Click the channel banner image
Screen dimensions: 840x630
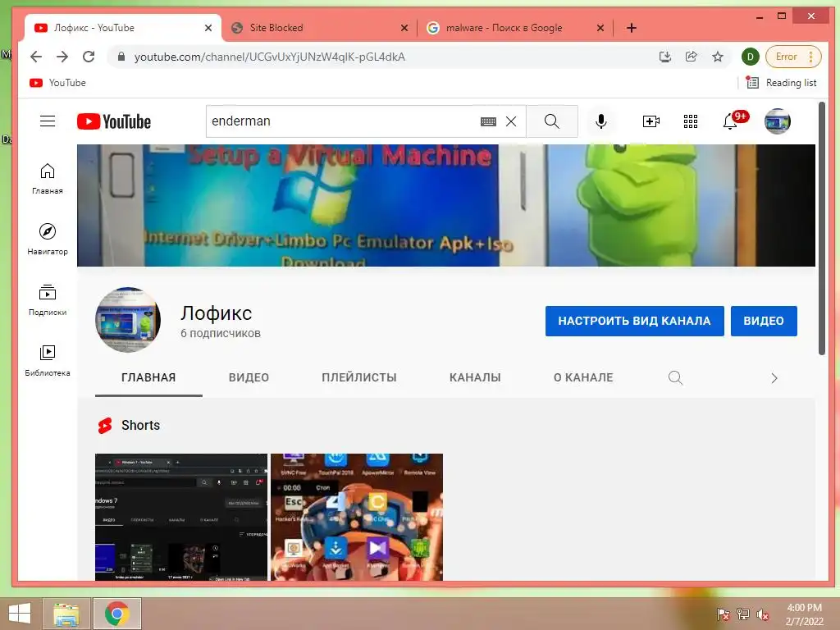pos(446,205)
